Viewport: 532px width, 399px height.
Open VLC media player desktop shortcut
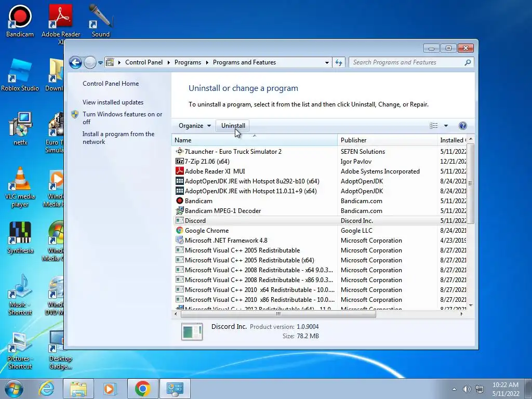(20, 187)
